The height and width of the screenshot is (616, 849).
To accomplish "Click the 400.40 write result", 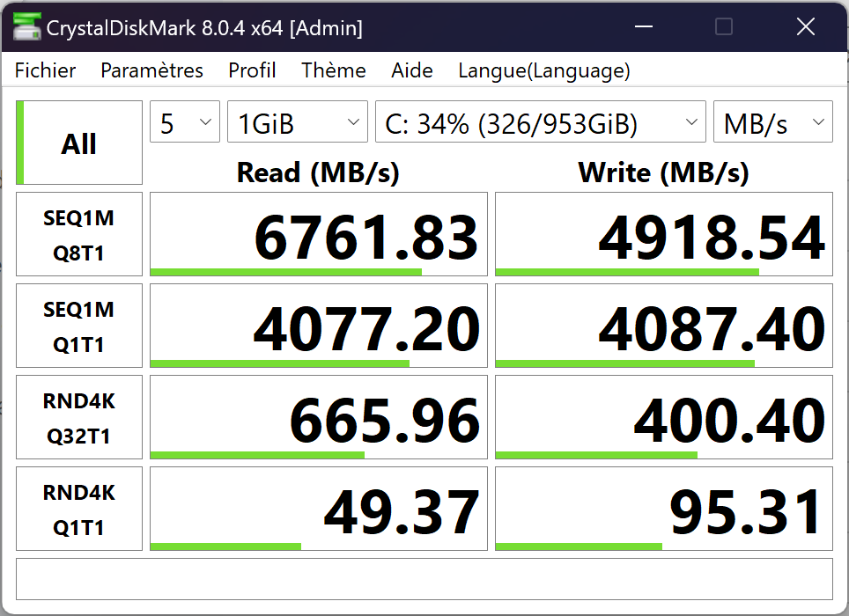I will (664, 417).
